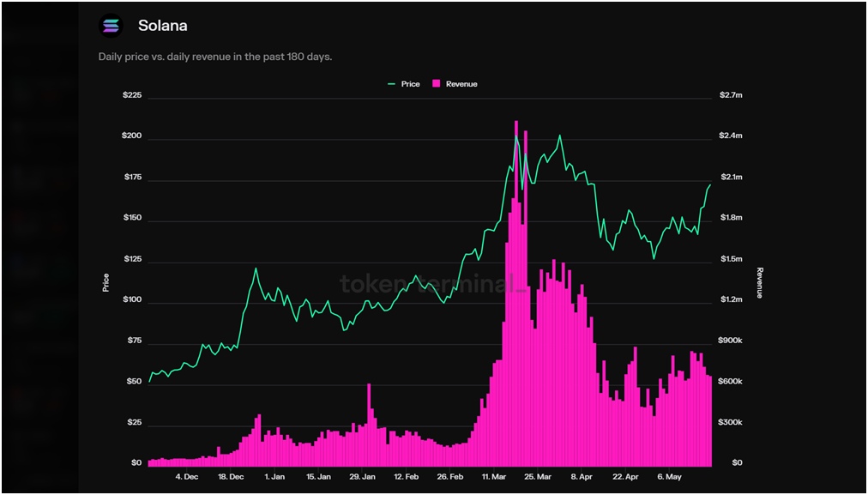Click the 29. Jan date label
The height and width of the screenshot is (495, 868).
[362, 477]
